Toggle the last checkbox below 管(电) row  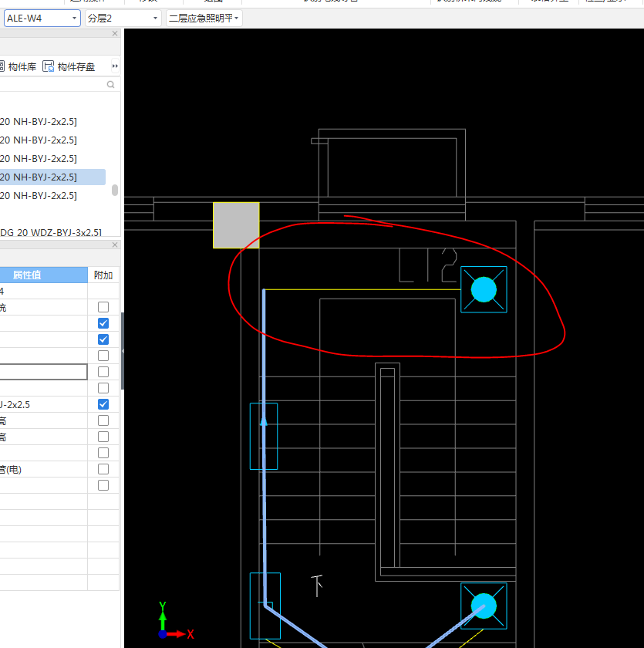pyautogui.click(x=103, y=485)
